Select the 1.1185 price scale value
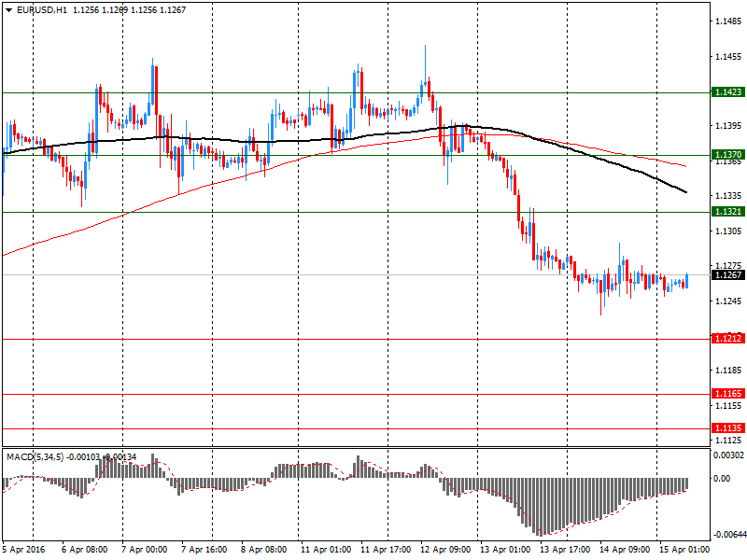This screenshot has width=747, height=560. pos(728,371)
